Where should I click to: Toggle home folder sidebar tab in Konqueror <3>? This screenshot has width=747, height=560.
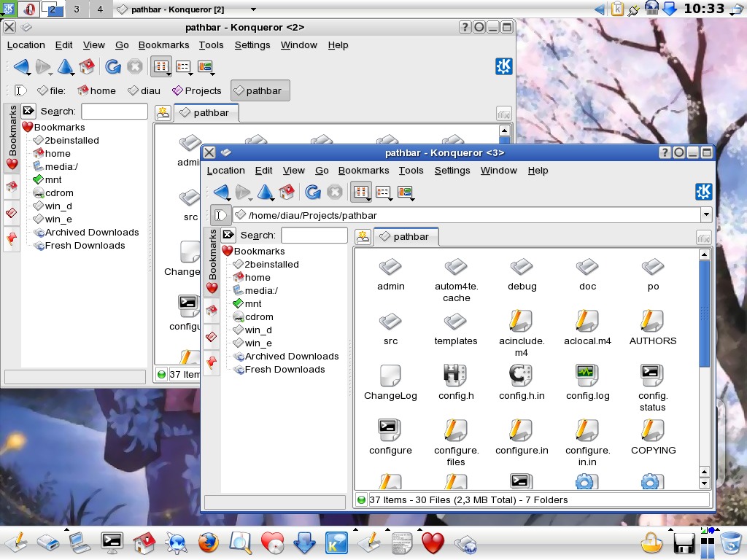[212, 311]
